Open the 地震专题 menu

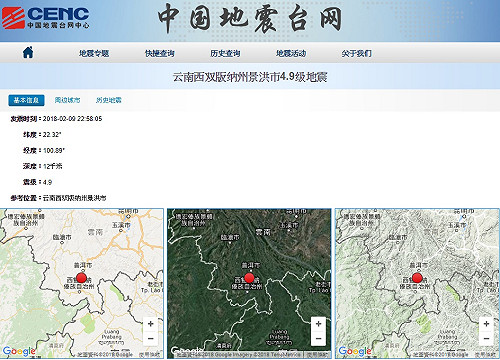pyautogui.click(x=94, y=53)
